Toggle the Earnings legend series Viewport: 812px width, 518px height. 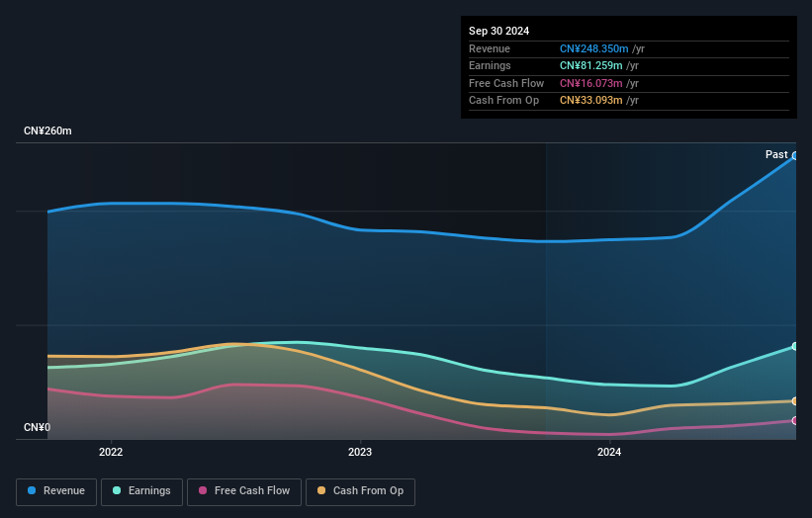(x=141, y=491)
